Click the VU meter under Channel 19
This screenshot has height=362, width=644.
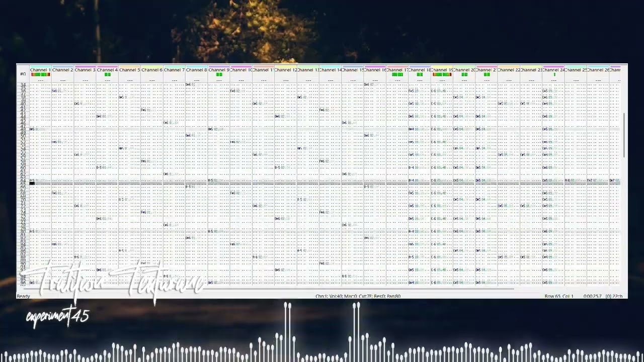point(442,75)
